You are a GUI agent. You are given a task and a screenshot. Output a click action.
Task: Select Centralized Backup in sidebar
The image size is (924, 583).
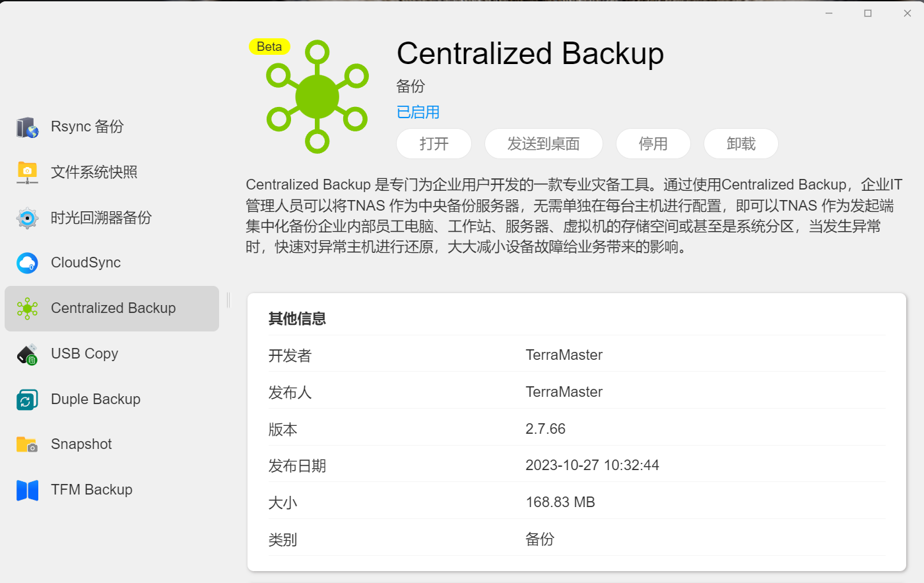click(112, 308)
